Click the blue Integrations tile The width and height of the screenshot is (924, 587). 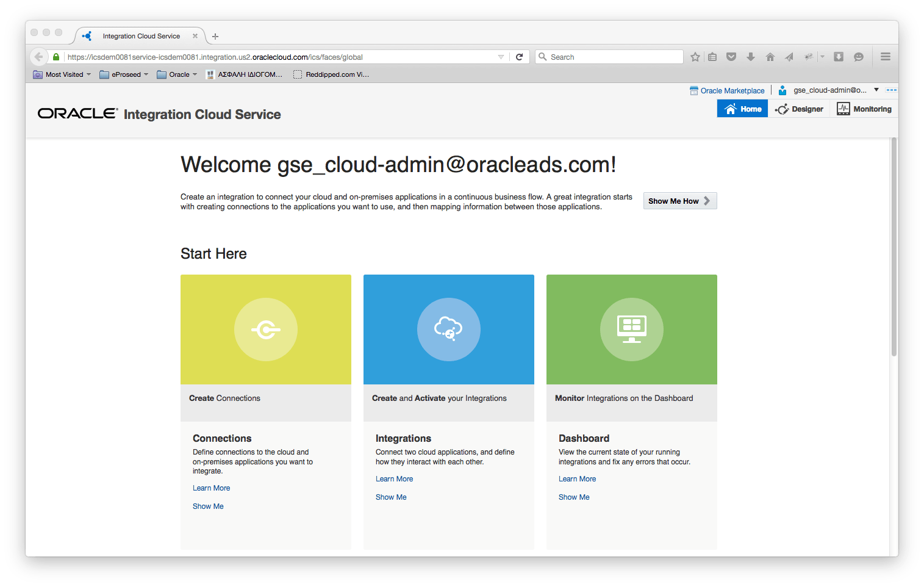449,330
